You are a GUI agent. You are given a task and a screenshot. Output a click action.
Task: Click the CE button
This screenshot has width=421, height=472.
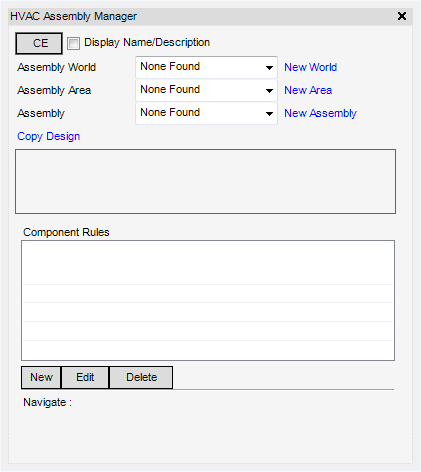tap(39, 43)
